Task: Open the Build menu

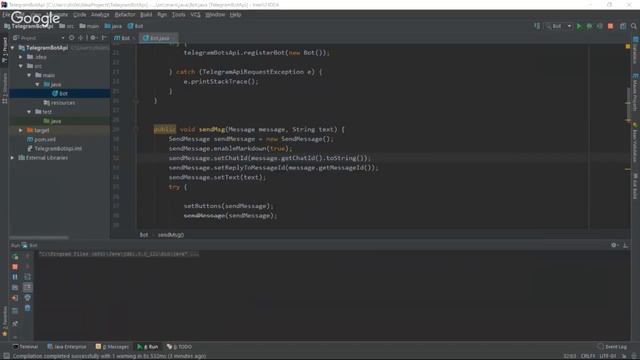Action: [x=146, y=15]
